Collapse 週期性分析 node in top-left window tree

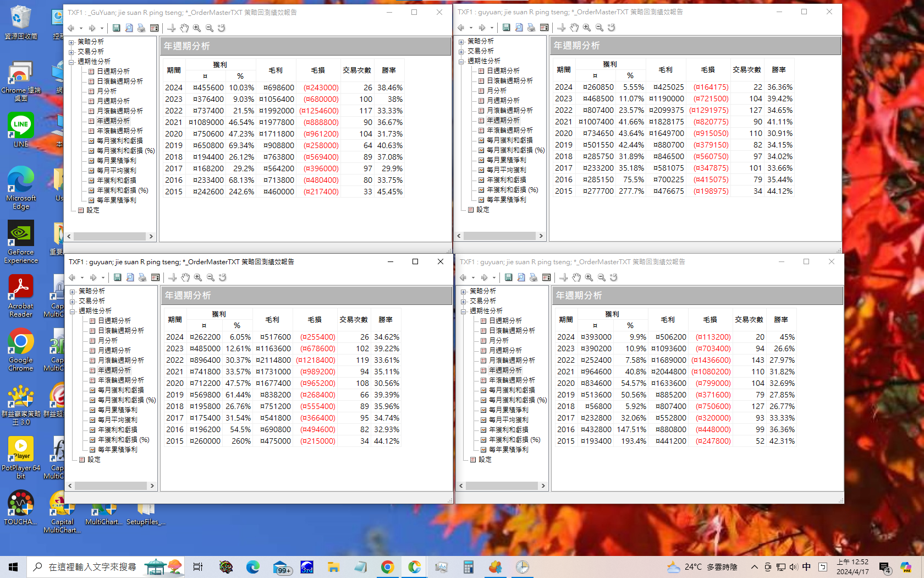pyautogui.click(x=71, y=62)
